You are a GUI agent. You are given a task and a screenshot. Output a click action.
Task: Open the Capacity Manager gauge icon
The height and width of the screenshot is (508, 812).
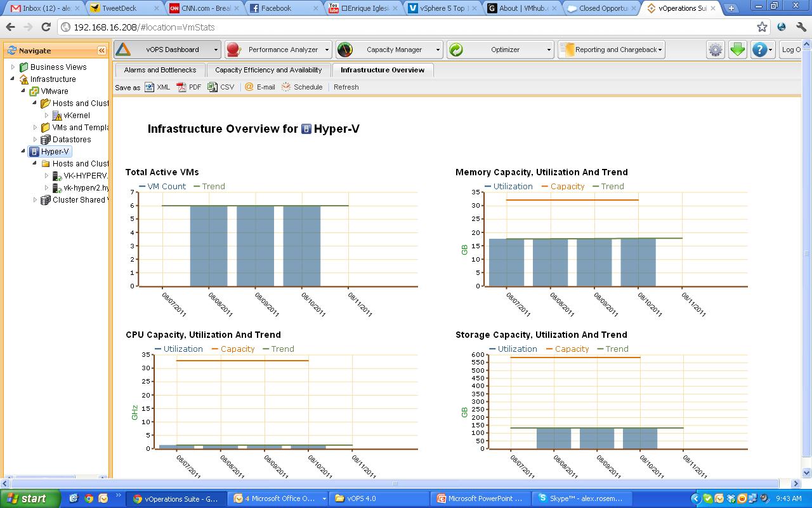345,50
